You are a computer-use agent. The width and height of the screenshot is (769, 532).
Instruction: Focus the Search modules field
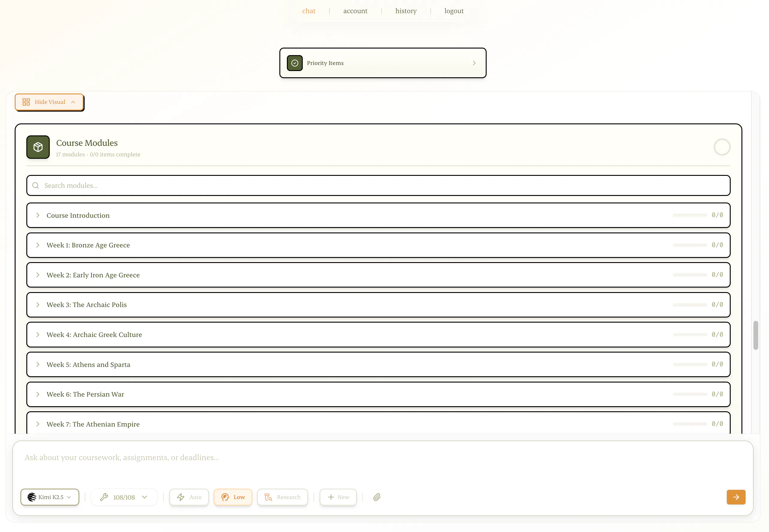(379, 185)
